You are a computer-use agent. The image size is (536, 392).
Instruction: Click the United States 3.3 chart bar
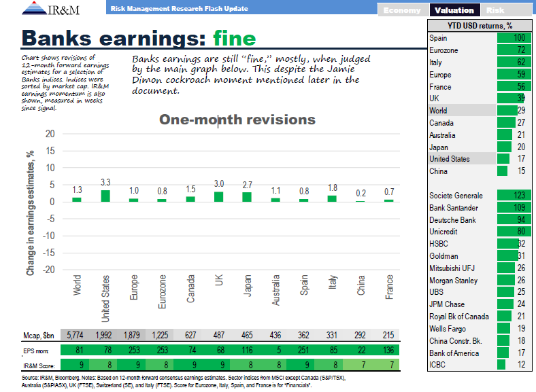[105, 196]
